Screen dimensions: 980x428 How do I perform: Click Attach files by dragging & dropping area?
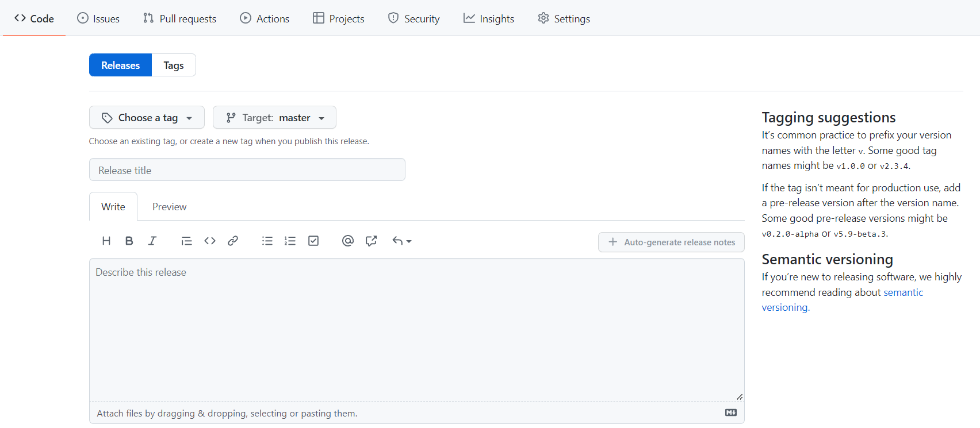tap(417, 413)
